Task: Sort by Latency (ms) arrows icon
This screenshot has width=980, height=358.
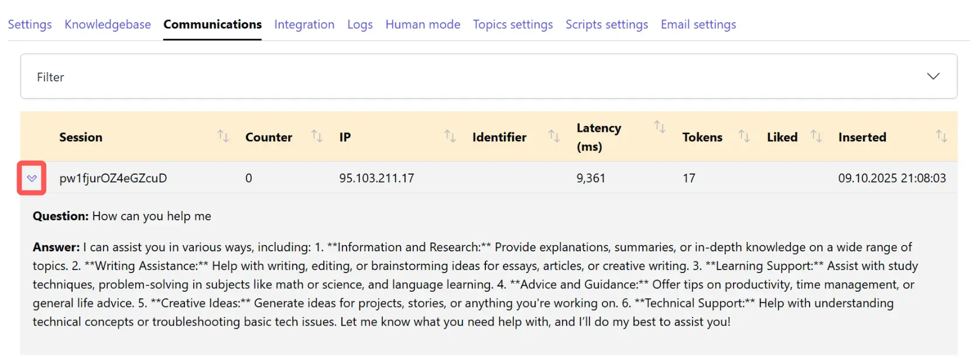Action: 660,127
